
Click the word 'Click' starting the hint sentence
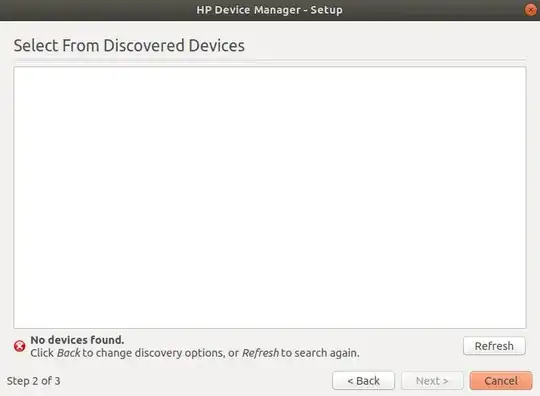pos(42,353)
